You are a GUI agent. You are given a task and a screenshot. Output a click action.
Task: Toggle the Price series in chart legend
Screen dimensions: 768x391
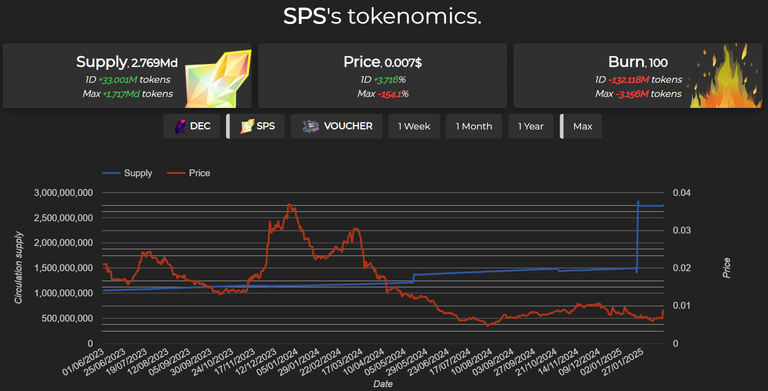pos(189,173)
